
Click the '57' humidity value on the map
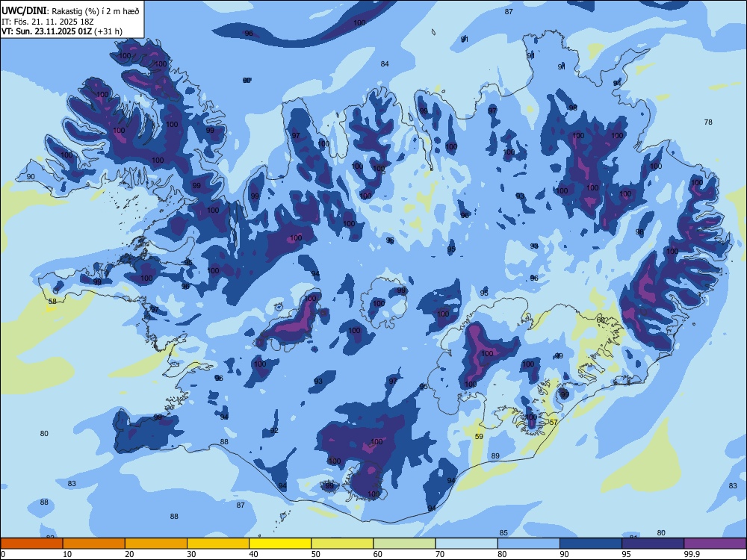554,423
